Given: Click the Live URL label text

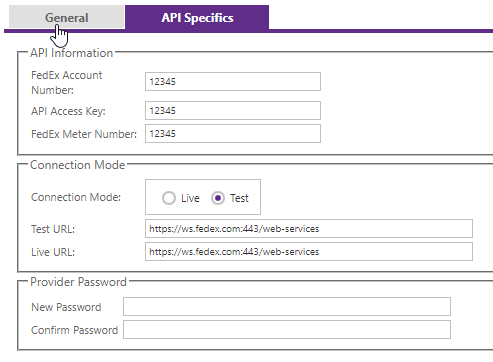Looking at the screenshot, I should coord(53,252).
